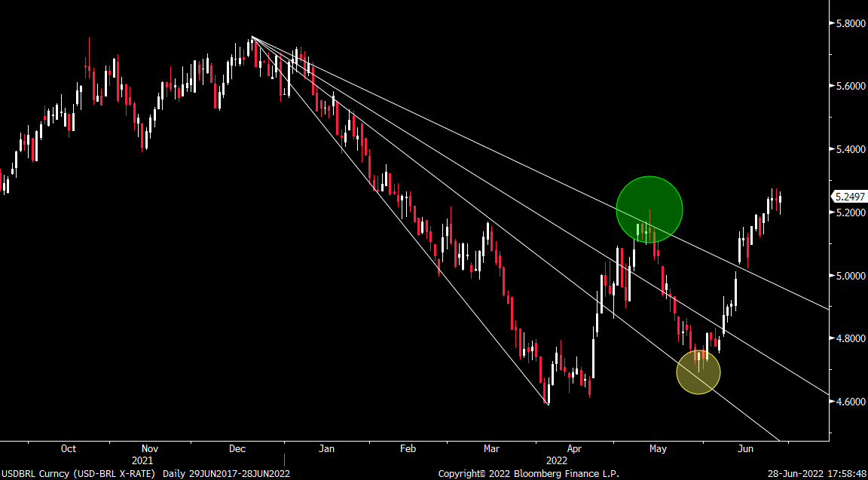Click the 5.2497 last price label
This screenshot has width=868, height=480.
(850, 197)
